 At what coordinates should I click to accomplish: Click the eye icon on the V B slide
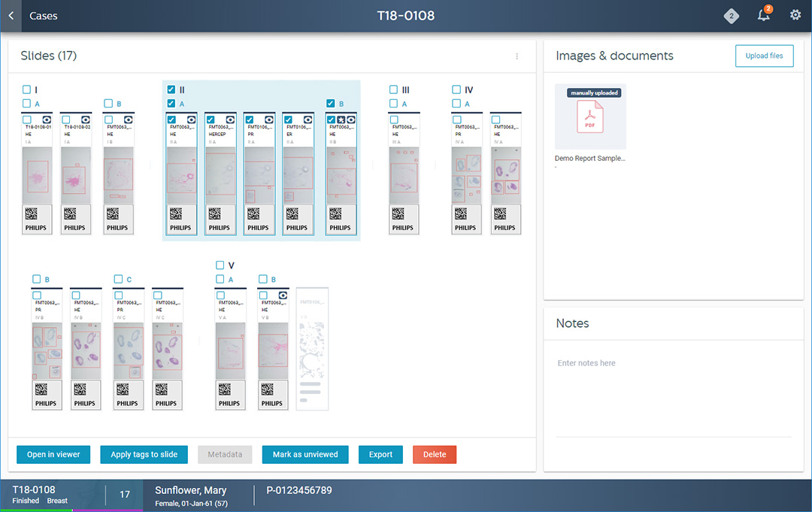coord(282,295)
